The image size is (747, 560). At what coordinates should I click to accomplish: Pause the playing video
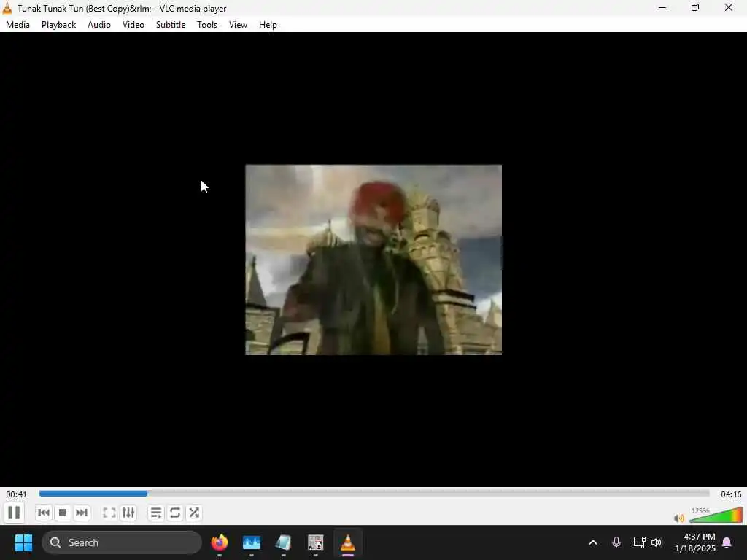tap(14, 513)
